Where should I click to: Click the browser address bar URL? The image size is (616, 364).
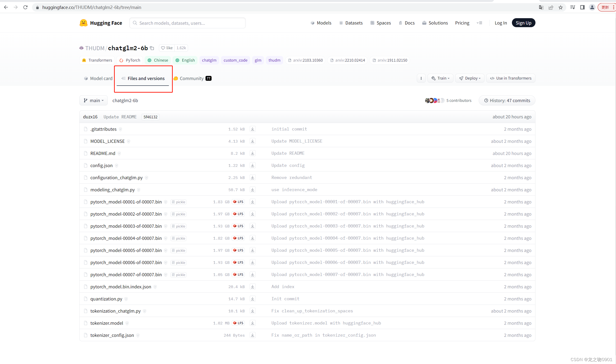[x=91, y=7]
